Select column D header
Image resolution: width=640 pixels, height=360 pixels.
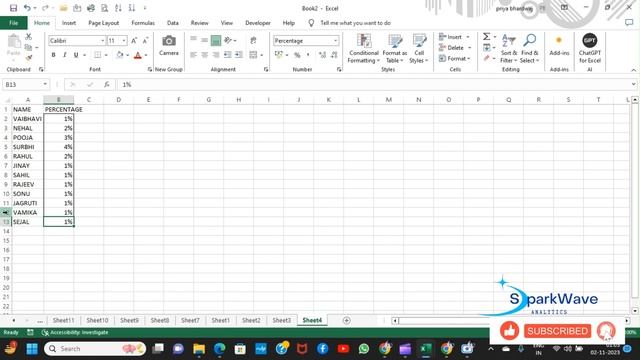pyautogui.click(x=118, y=100)
